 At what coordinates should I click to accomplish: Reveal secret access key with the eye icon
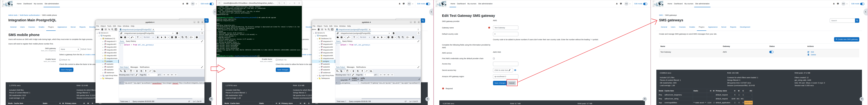coord(515,70)
